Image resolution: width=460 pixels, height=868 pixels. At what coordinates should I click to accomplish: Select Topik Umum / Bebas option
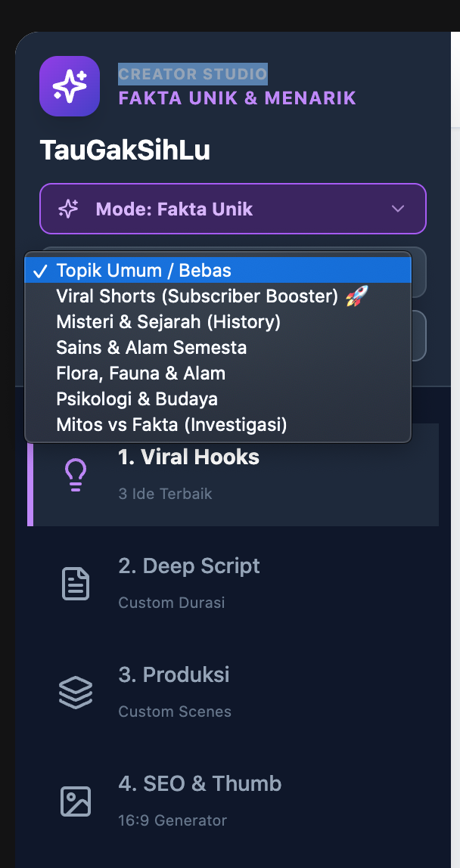[218, 270]
